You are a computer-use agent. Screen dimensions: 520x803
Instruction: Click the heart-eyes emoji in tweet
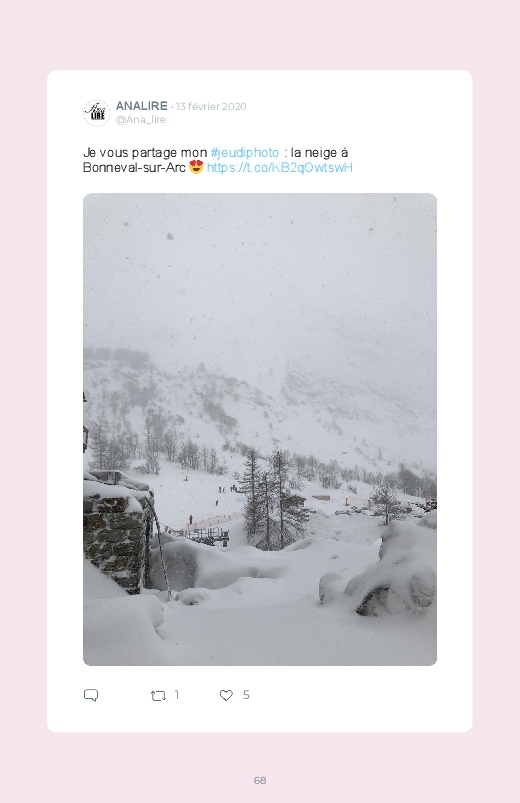coord(196,167)
